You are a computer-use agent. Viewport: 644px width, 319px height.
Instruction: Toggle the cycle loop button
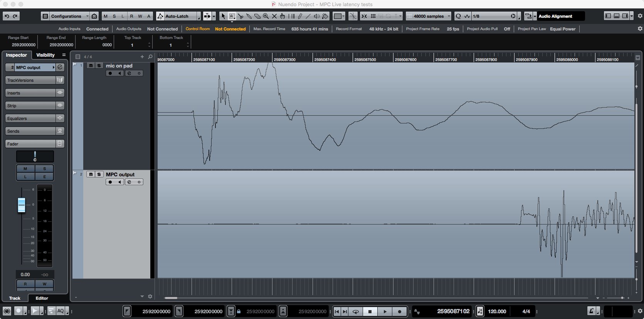coord(356,311)
